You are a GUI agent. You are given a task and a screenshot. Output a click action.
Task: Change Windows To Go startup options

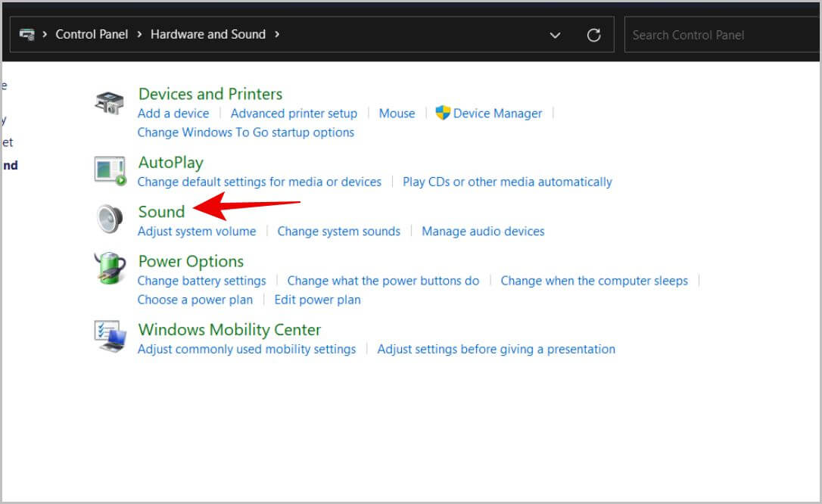[246, 132]
